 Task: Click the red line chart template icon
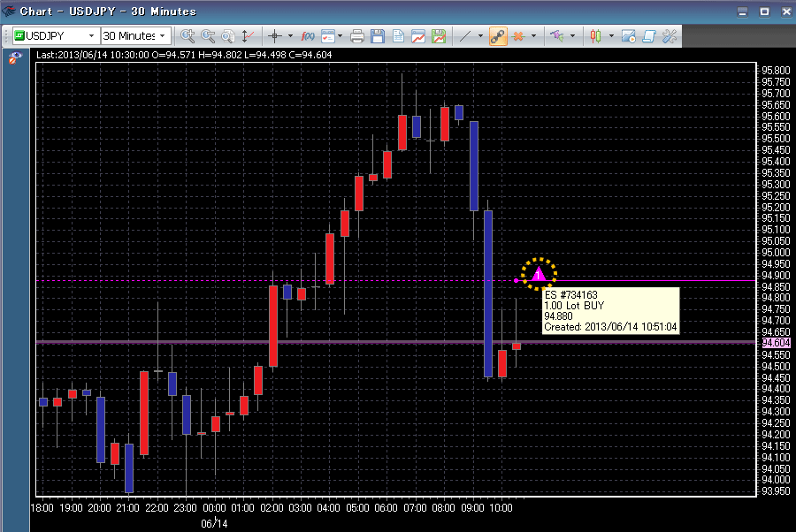point(418,36)
